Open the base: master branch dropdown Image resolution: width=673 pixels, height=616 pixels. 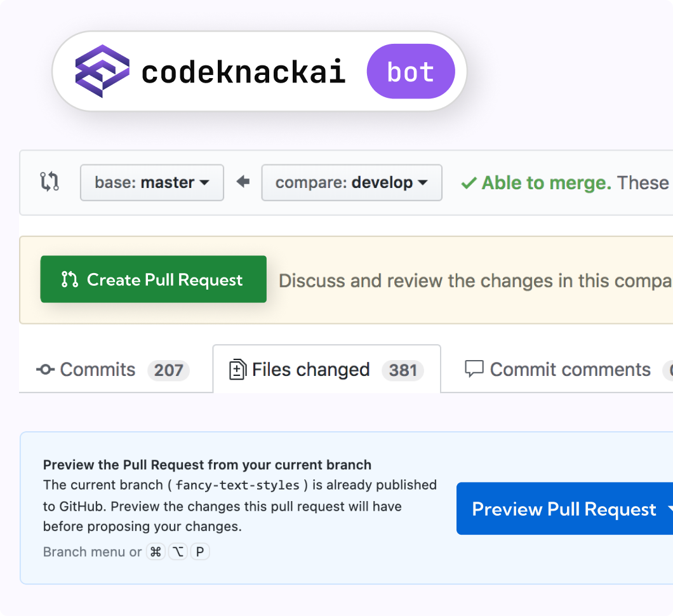(152, 182)
